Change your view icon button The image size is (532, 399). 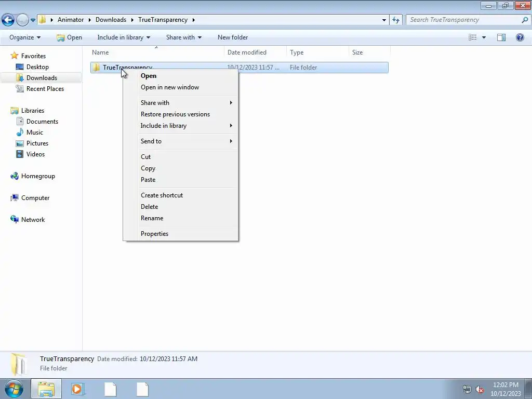473,37
